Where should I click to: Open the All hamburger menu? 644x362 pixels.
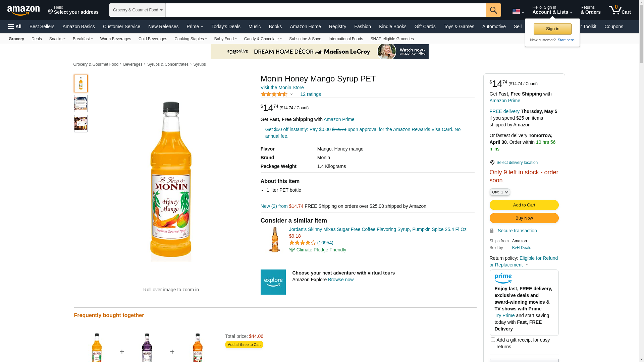click(x=15, y=26)
